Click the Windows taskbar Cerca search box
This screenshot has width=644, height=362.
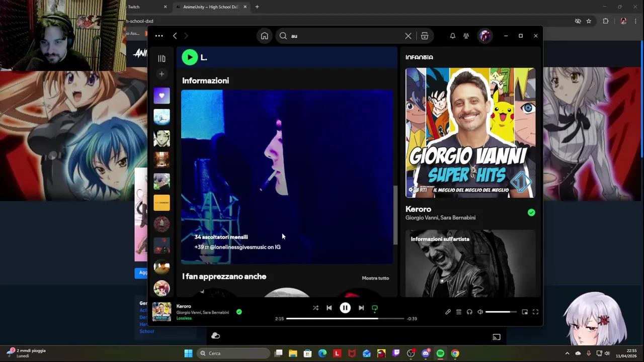coord(232,353)
